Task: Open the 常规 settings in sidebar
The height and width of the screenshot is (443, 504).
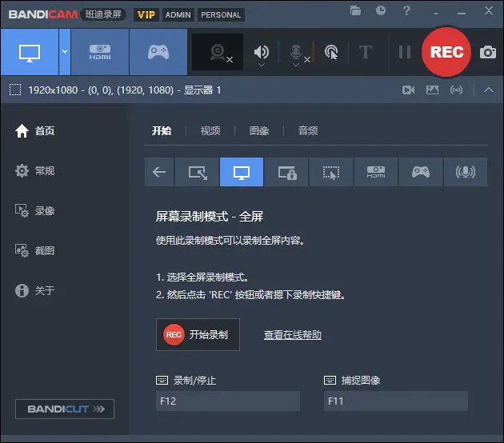Action: point(44,170)
